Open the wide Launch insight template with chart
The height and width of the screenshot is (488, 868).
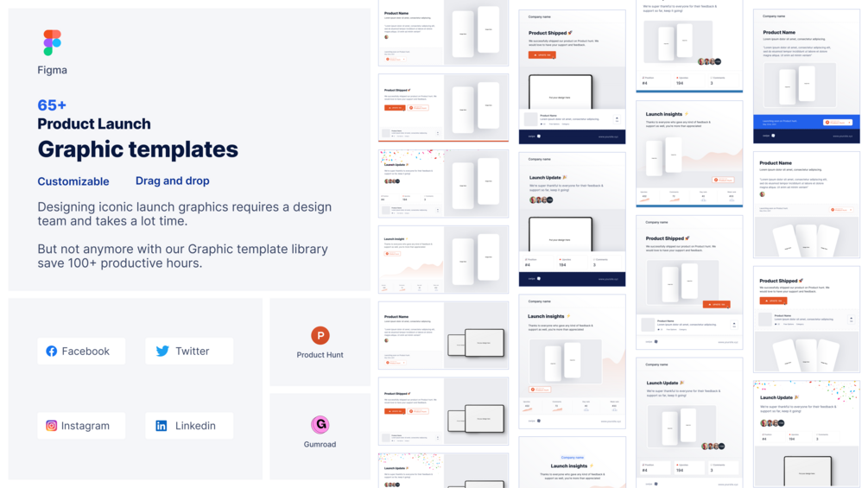click(x=443, y=259)
